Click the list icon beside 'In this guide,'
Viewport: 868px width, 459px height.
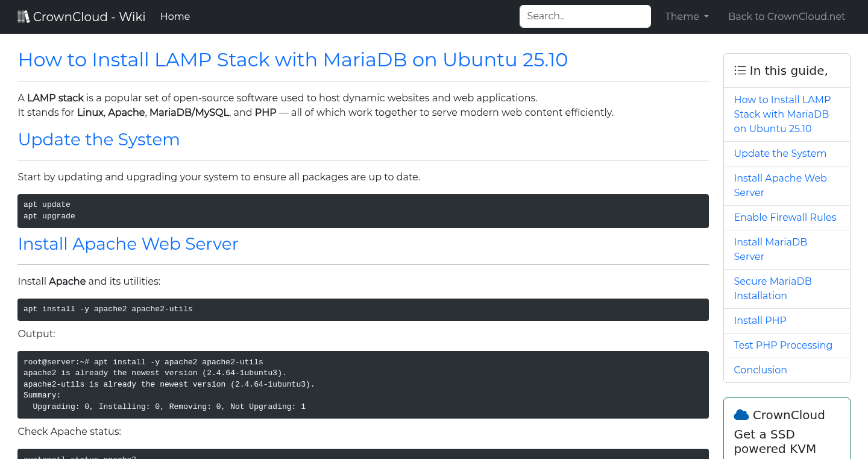click(x=740, y=70)
